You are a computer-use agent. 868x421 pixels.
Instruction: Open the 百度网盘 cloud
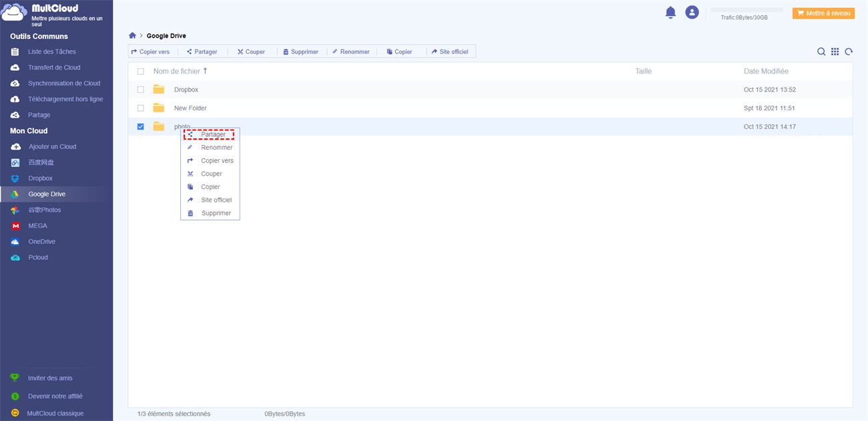41,162
